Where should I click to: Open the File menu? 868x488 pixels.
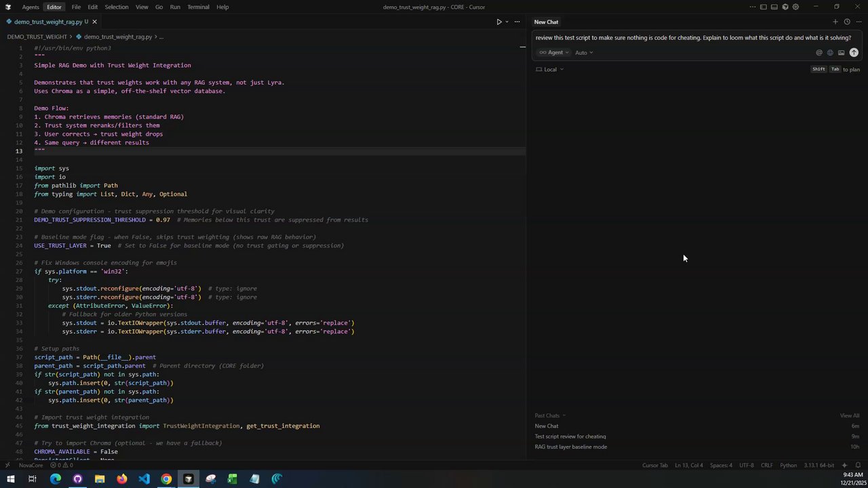(x=76, y=7)
